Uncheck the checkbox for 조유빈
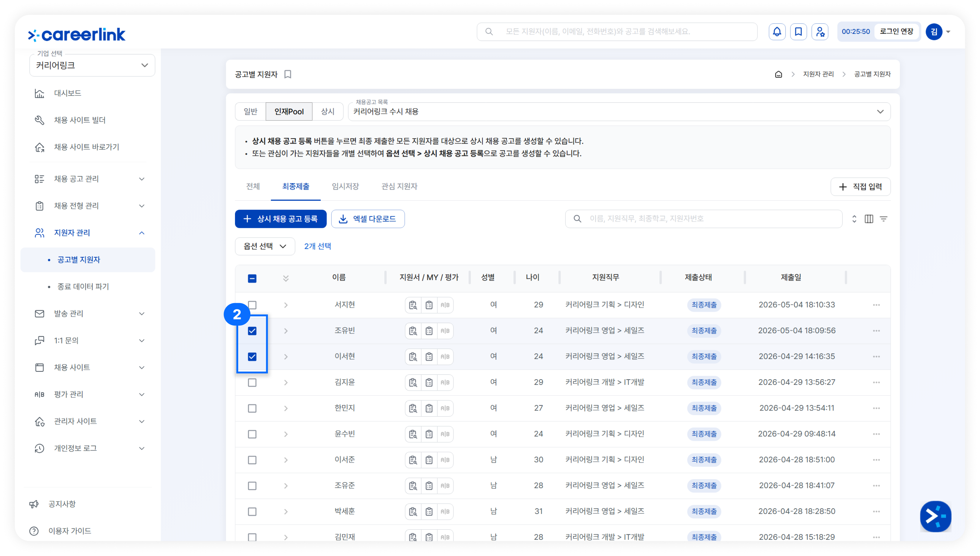 coord(252,331)
